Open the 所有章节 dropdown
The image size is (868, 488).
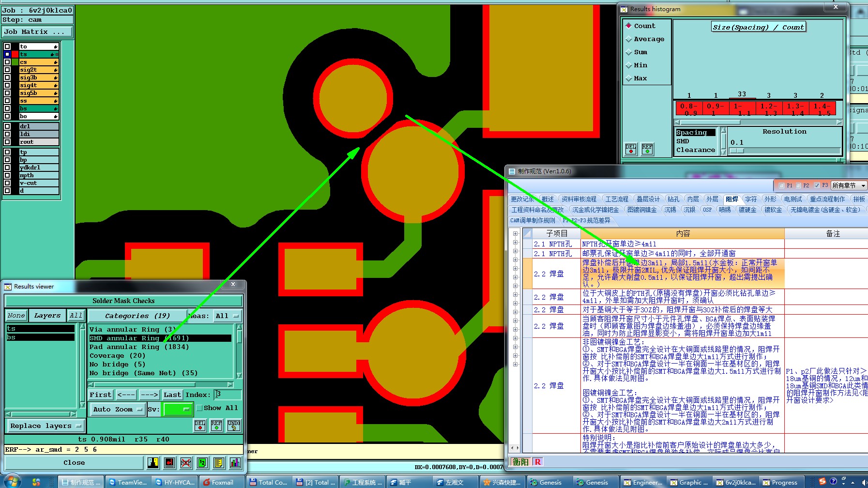tap(849, 185)
